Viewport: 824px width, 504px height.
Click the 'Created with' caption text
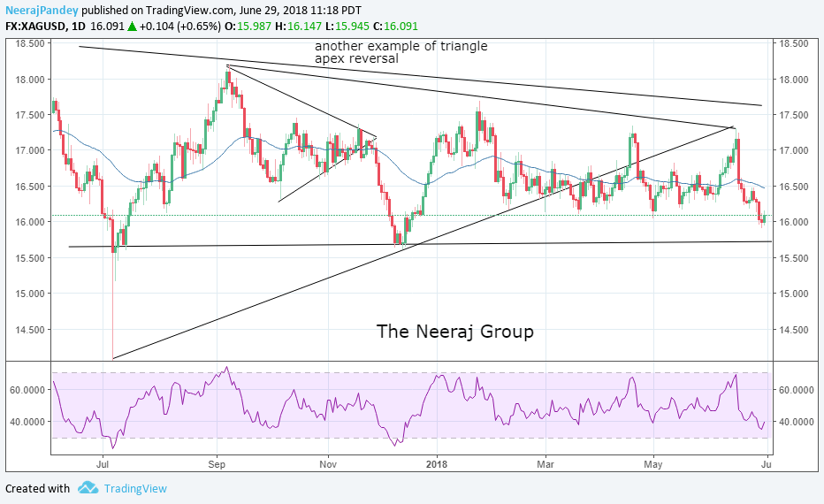pyautogui.click(x=37, y=488)
